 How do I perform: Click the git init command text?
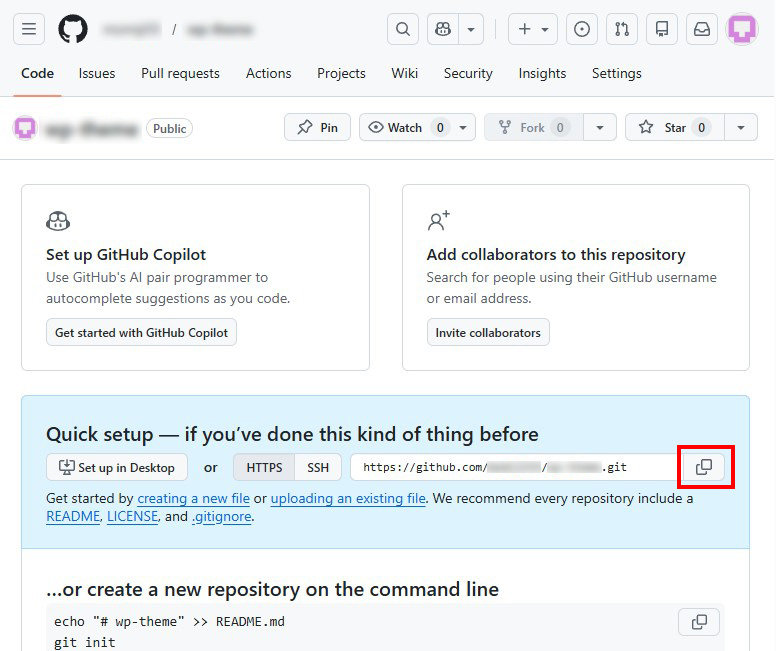pos(85,642)
